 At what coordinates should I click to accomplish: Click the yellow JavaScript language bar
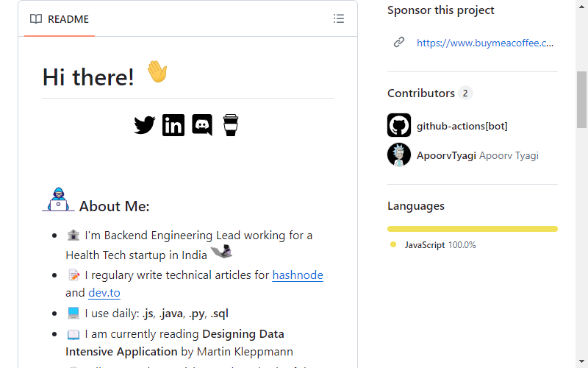(473, 229)
